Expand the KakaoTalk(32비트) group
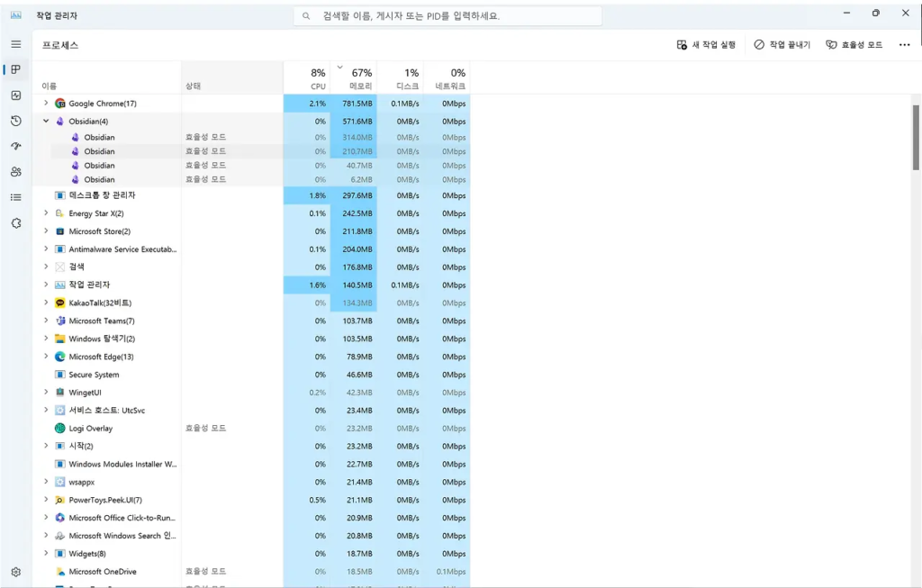 click(46, 303)
